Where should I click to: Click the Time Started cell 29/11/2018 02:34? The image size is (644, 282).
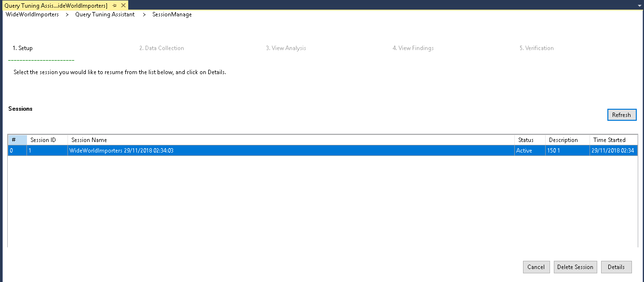pyautogui.click(x=614, y=151)
